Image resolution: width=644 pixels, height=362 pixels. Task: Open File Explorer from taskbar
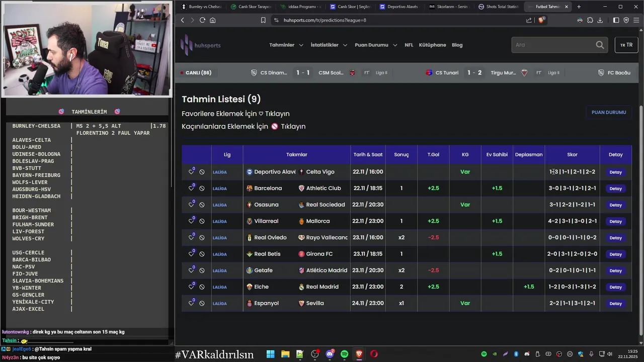click(x=285, y=354)
